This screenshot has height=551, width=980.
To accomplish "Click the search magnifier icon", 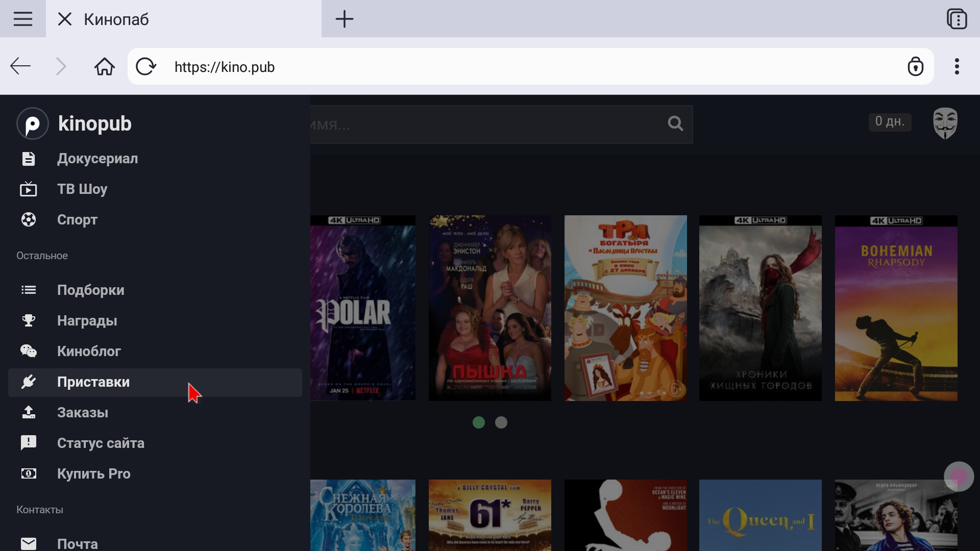I will [x=675, y=123].
